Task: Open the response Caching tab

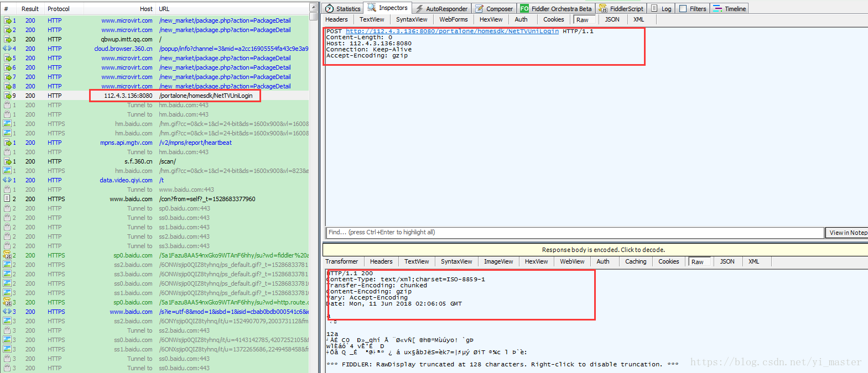Action: 636,261
